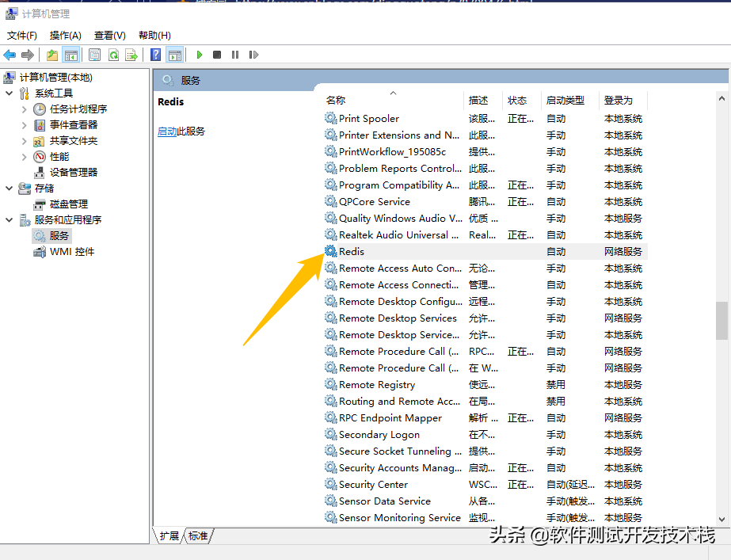Click the Export List toolbar icon

pos(132,55)
